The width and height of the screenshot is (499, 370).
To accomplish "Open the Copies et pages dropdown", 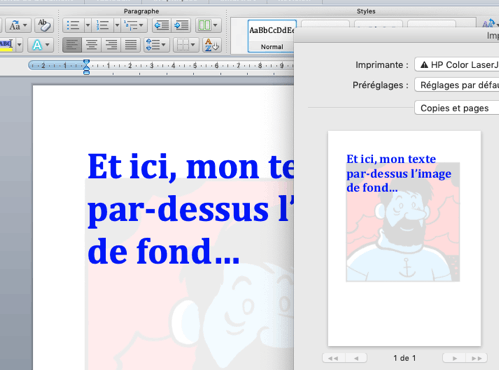I will 457,108.
